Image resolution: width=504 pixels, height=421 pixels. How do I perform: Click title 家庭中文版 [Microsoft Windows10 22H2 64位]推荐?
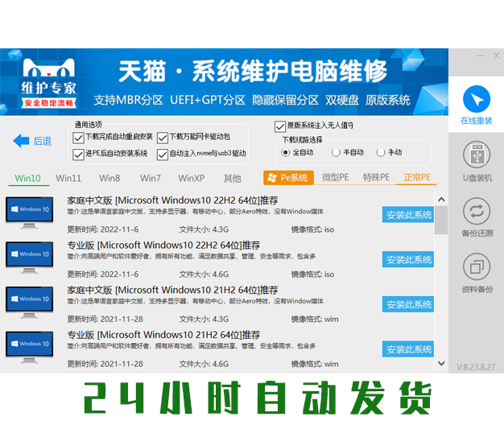[x=172, y=200]
